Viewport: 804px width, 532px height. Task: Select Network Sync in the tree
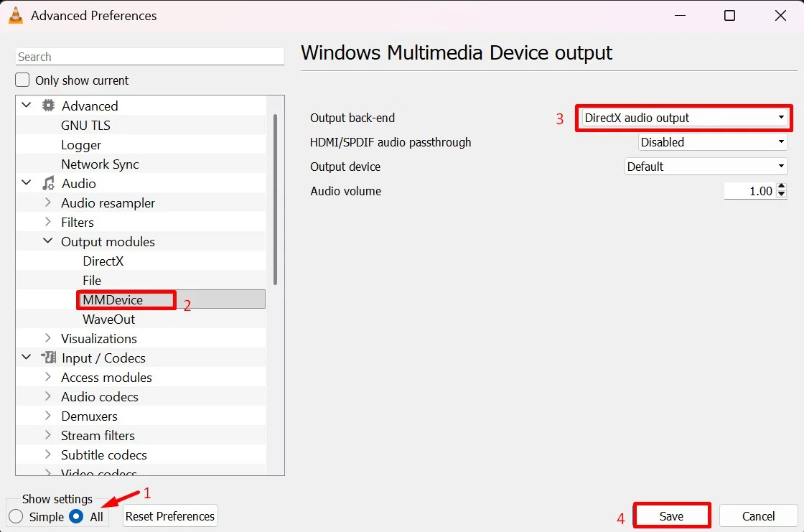click(100, 164)
